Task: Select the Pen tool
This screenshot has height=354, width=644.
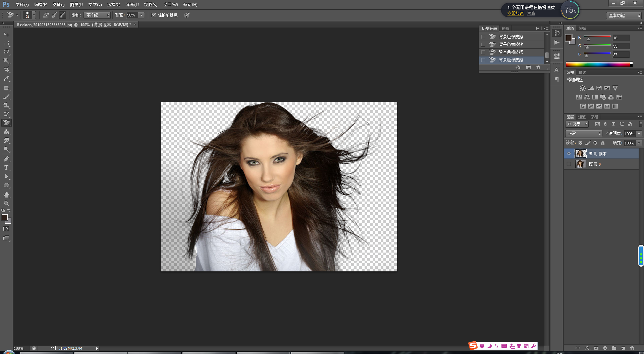Action: pyautogui.click(x=6, y=159)
